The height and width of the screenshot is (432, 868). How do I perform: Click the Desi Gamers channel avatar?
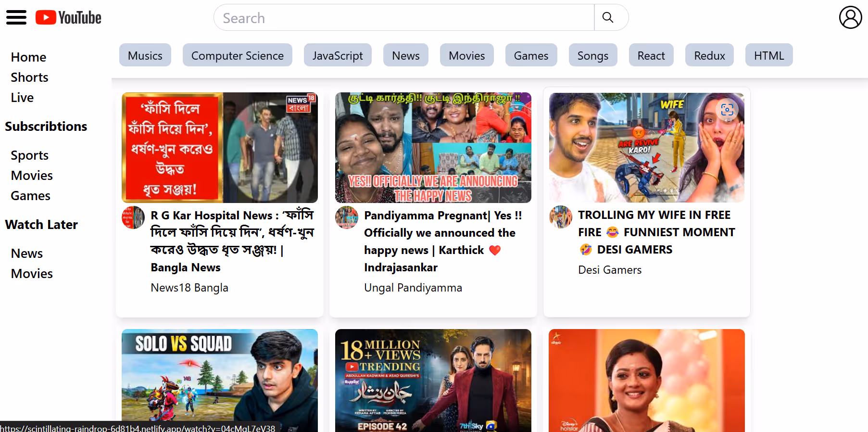pos(561,217)
